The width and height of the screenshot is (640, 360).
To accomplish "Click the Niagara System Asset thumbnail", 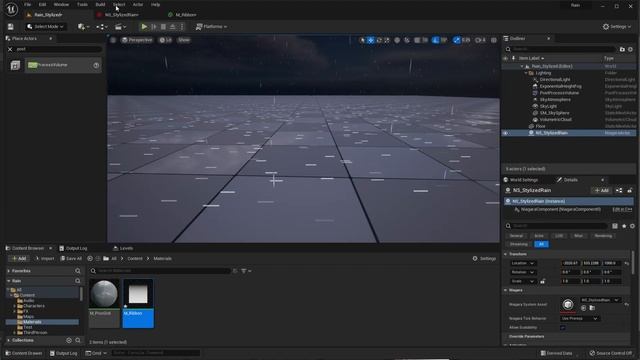I will coord(568,304).
